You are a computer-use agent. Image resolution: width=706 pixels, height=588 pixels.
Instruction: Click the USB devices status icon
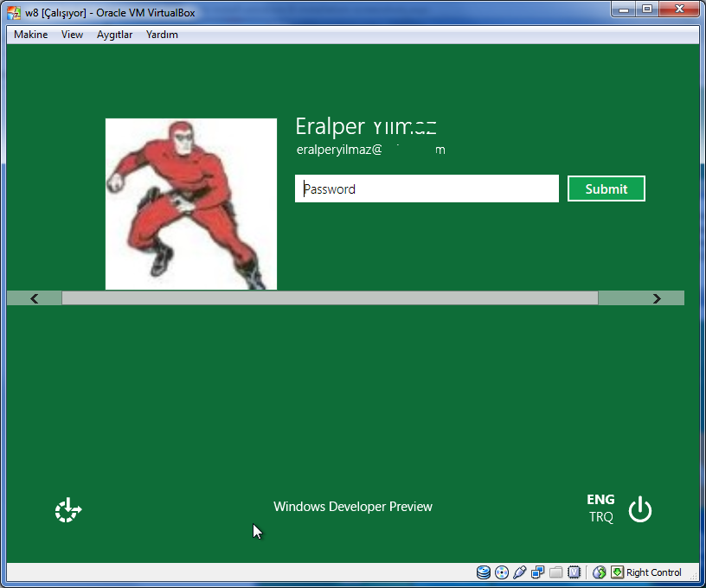[x=520, y=572]
